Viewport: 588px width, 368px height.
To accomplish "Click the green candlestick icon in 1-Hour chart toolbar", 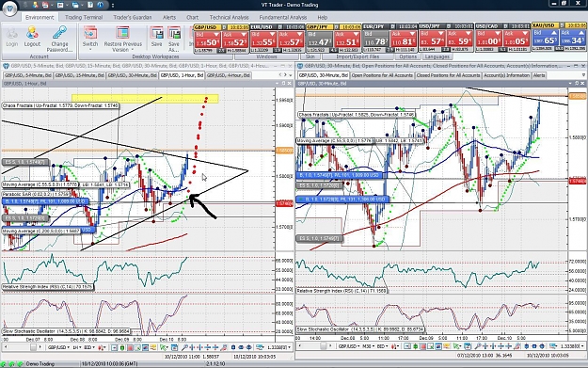I will click(x=122, y=347).
